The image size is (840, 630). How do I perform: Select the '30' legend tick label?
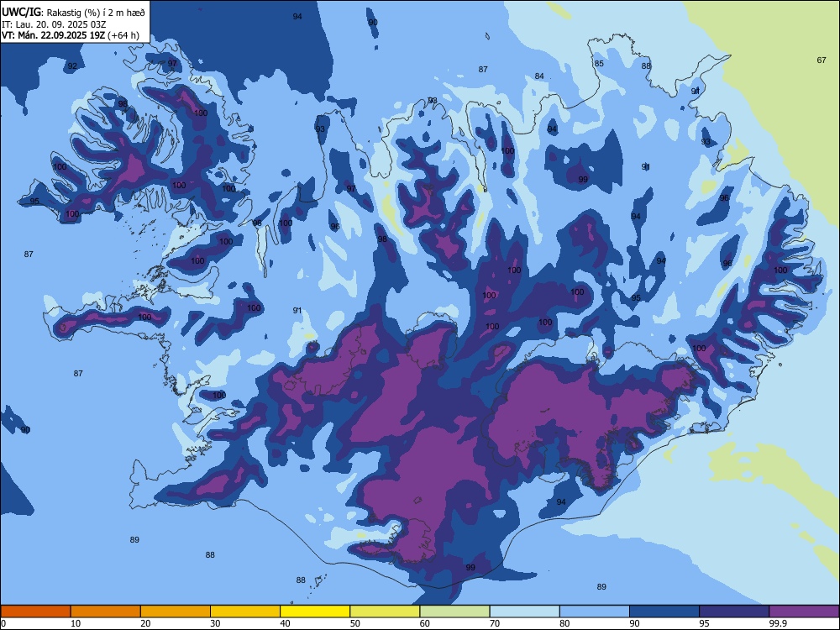click(215, 623)
